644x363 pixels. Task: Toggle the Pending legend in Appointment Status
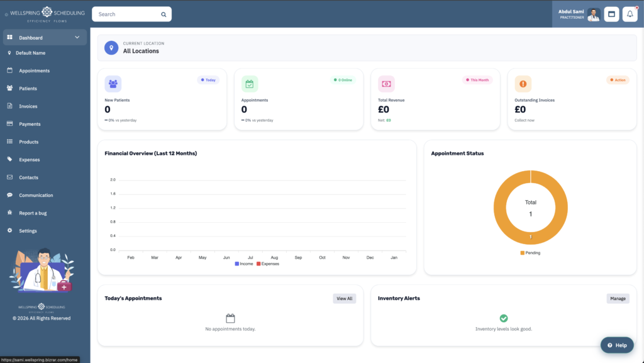click(530, 253)
